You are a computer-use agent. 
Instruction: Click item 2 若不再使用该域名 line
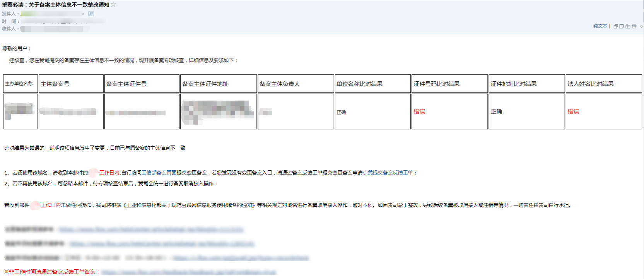pyautogui.click(x=111, y=183)
